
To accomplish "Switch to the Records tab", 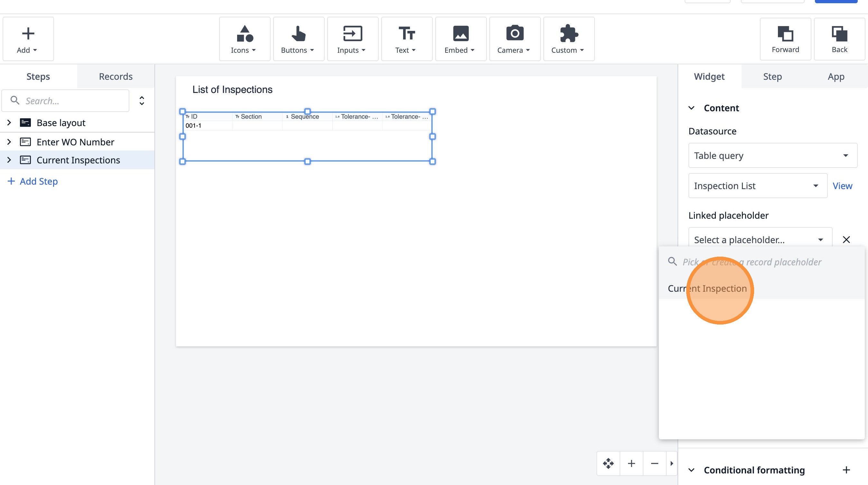I will (x=115, y=77).
